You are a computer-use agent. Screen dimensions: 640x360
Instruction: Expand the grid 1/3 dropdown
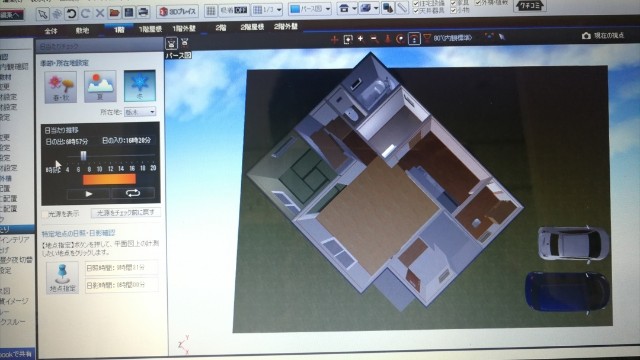coord(267,9)
